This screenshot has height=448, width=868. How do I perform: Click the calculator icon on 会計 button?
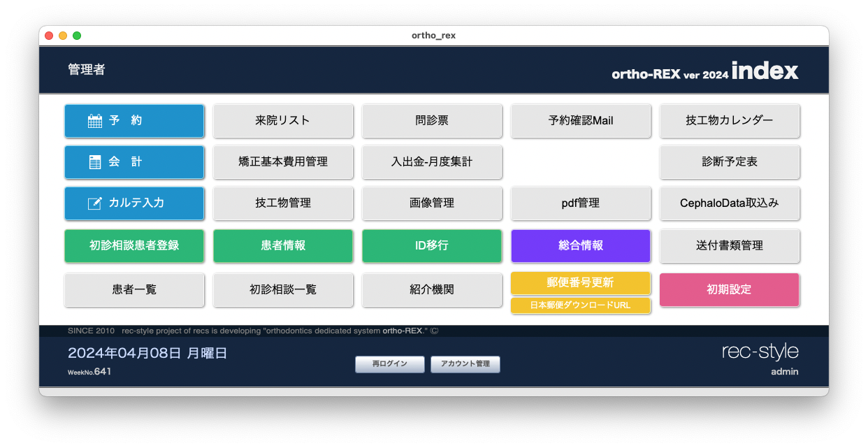pyautogui.click(x=95, y=162)
